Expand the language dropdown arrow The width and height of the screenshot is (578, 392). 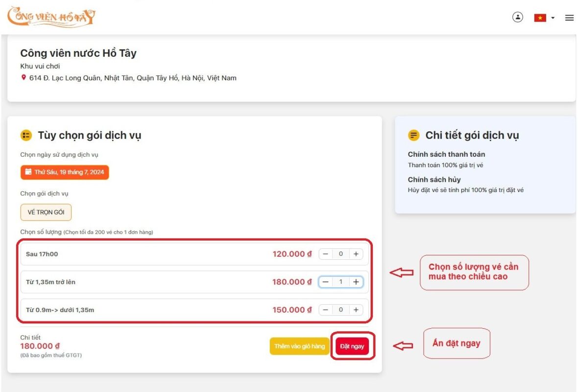click(x=553, y=18)
